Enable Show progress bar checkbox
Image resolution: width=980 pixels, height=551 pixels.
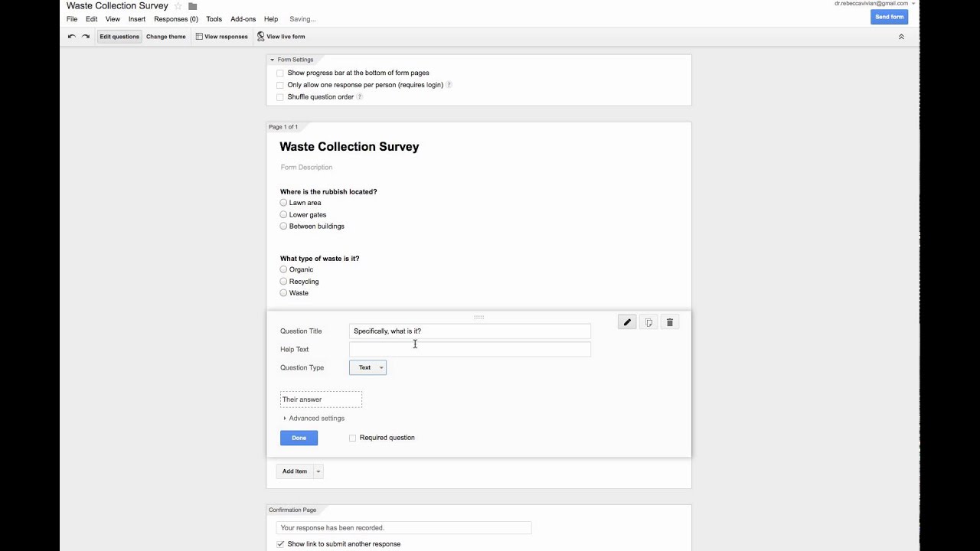tap(280, 73)
